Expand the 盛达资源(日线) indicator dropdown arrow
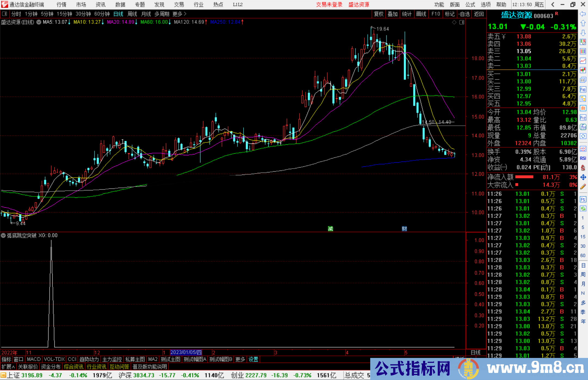 pyautogui.click(x=39, y=22)
